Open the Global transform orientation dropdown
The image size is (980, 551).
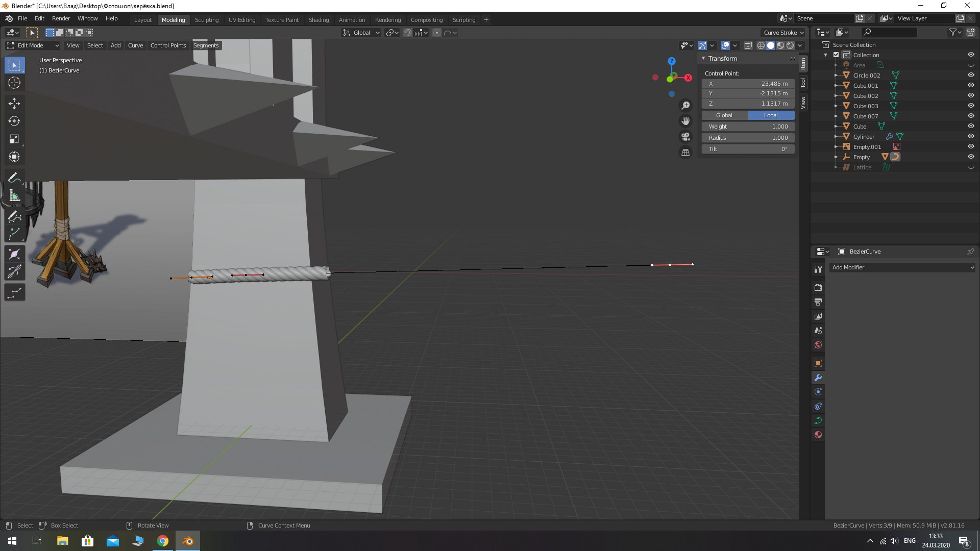[361, 33]
